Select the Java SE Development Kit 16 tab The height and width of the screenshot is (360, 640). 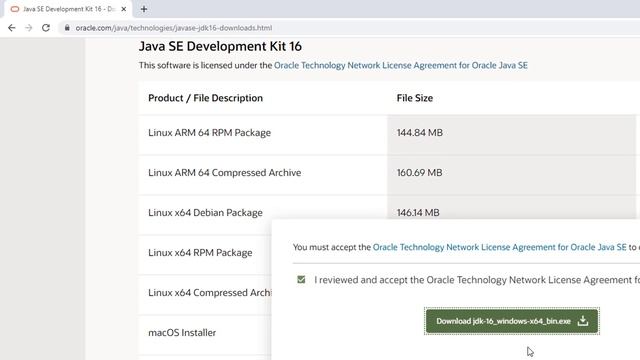(68, 9)
